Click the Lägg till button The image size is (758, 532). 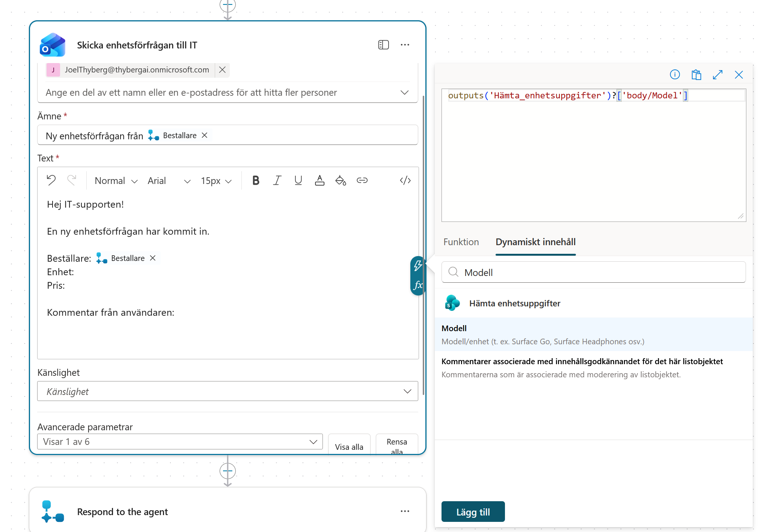click(473, 512)
